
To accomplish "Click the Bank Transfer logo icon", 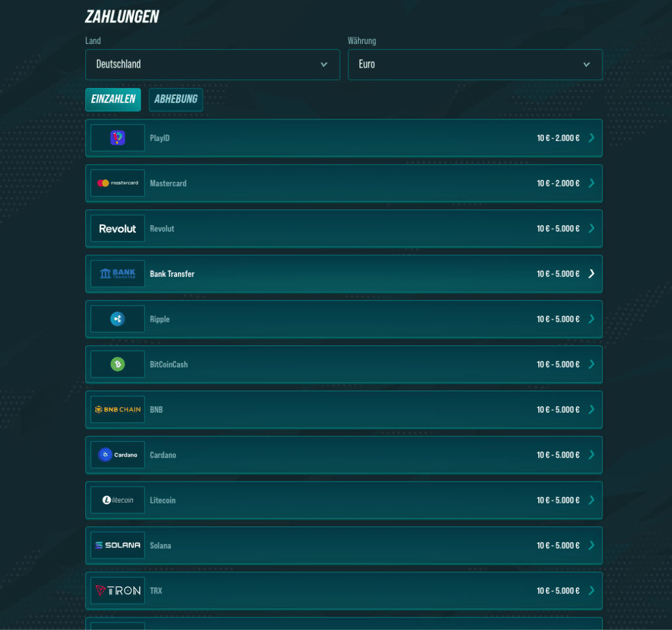I will click(x=117, y=274).
